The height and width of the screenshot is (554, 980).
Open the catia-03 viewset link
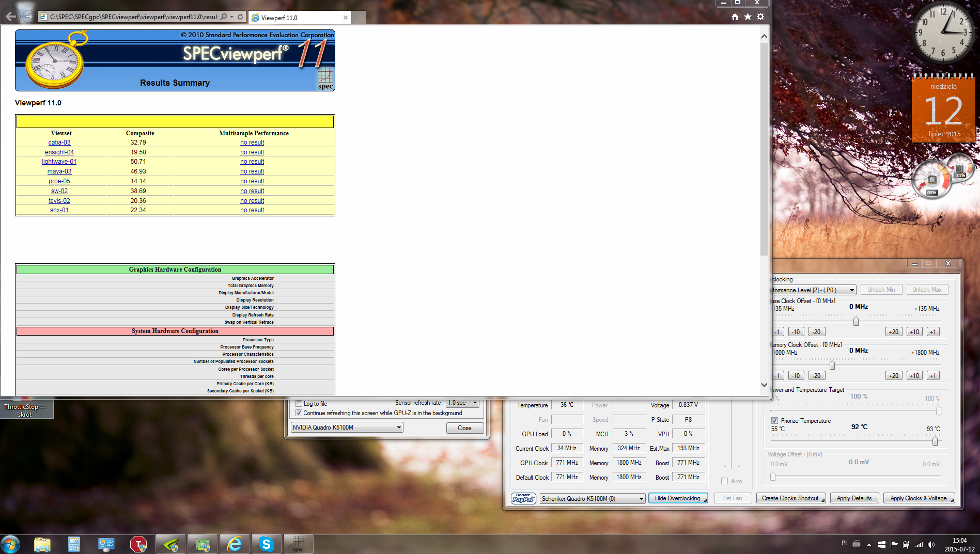point(59,143)
